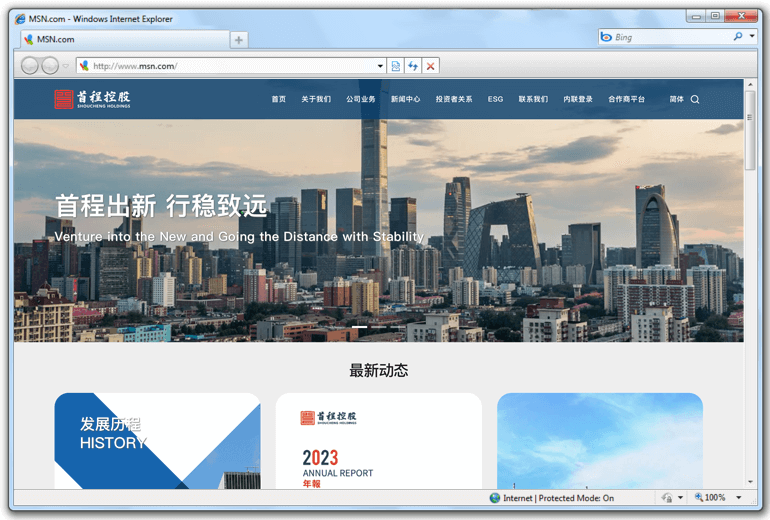The image size is (770, 520).
Task: Open the ESG navigation item
Action: (x=495, y=99)
